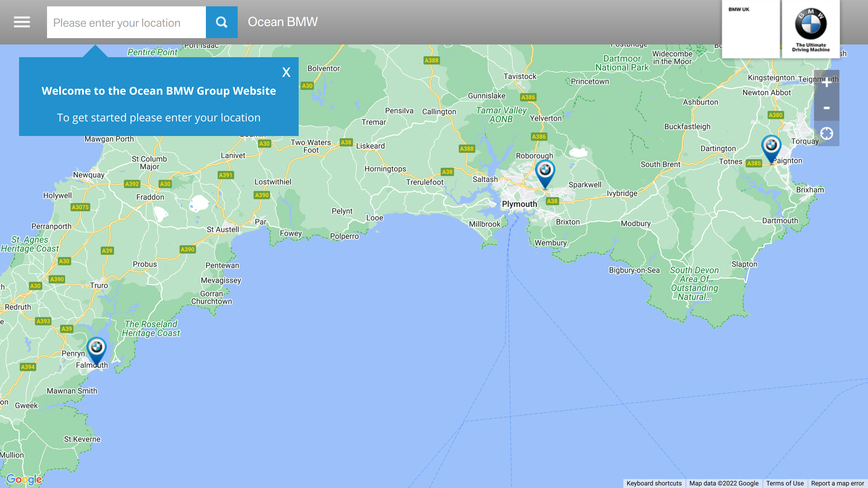Click the A385 road marker near Totnes
868x488 pixels.
[x=754, y=163]
